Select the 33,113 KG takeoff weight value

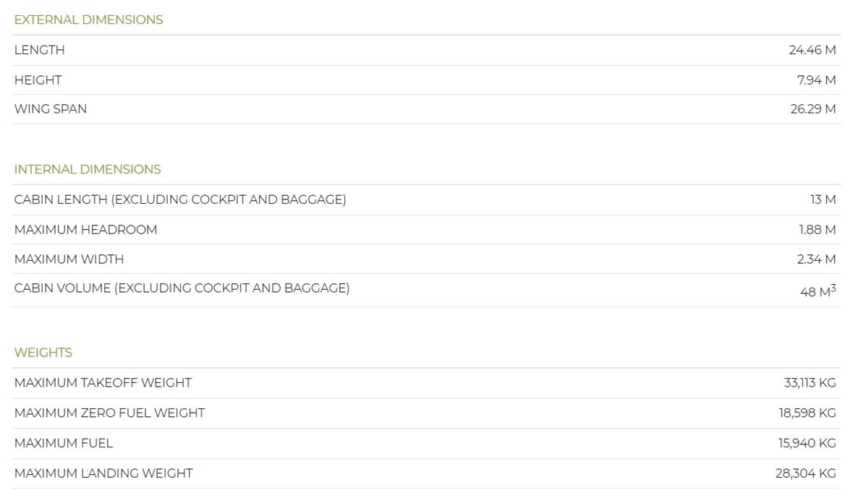point(810,383)
